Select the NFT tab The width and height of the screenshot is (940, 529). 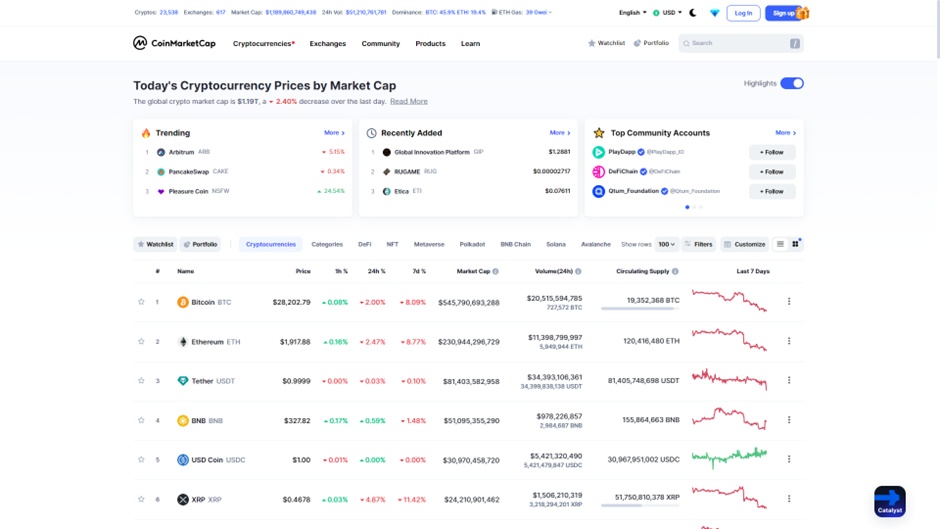coord(392,244)
